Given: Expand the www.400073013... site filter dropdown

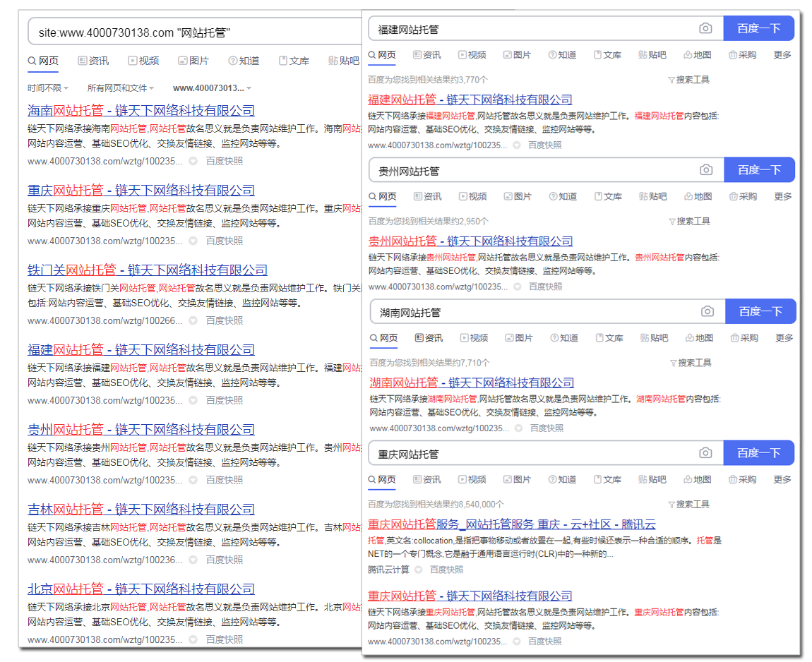Looking at the screenshot, I should [x=213, y=88].
